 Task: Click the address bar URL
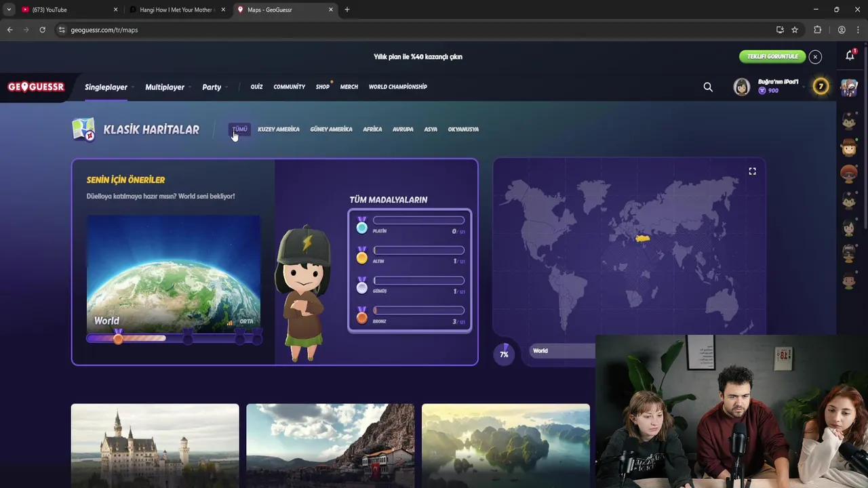pos(104,30)
